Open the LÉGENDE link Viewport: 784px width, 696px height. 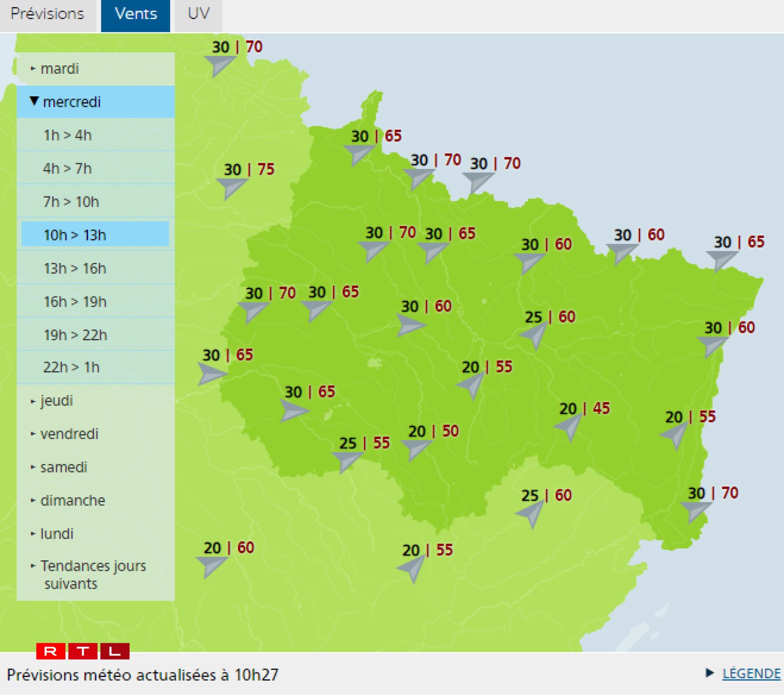[751, 674]
